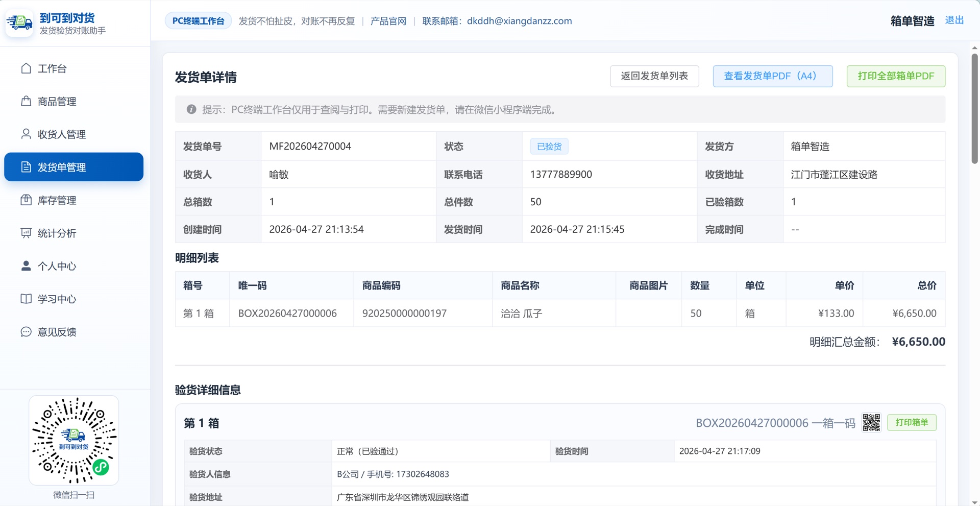
Task: Click the row total ¥6,650.00 in table
Action: 914,313
